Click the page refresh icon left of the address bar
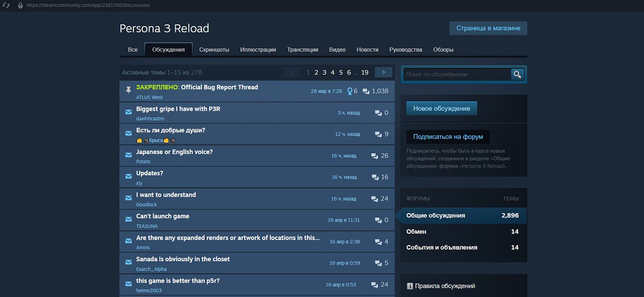 pos(6,6)
